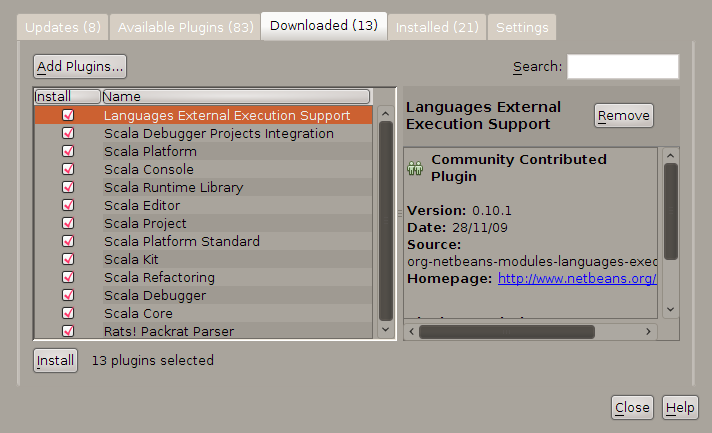Click the details pane horizontal scrollbar thumb
The image size is (712, 433).
tap(507, 332)
